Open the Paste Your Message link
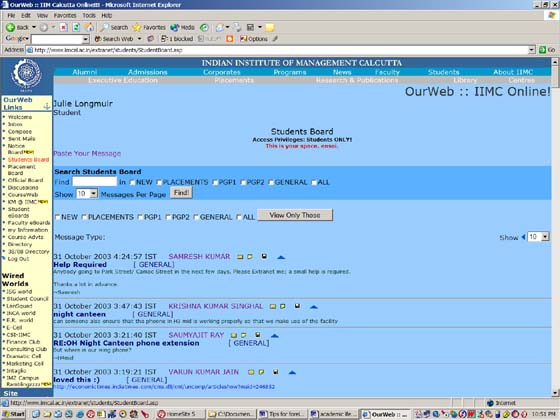 pos(87,154)
